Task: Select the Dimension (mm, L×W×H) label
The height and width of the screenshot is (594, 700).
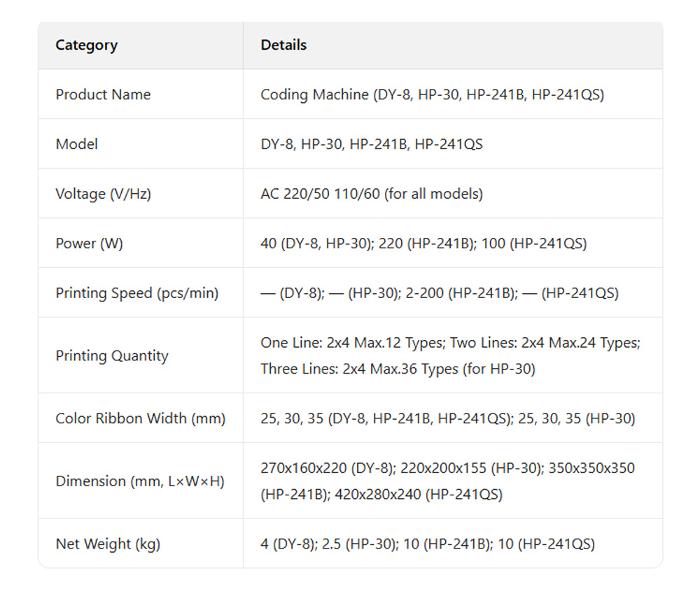Action: [x=140, y=481]
